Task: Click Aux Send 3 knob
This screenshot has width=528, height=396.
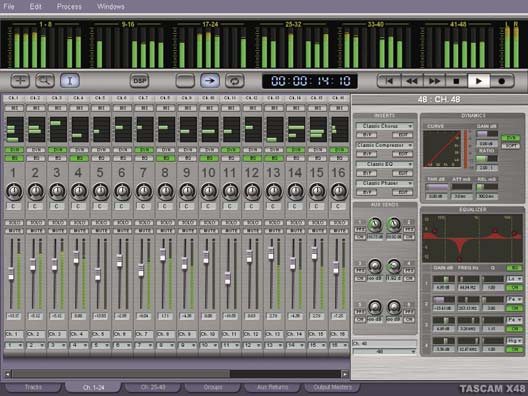Action: 374,266
